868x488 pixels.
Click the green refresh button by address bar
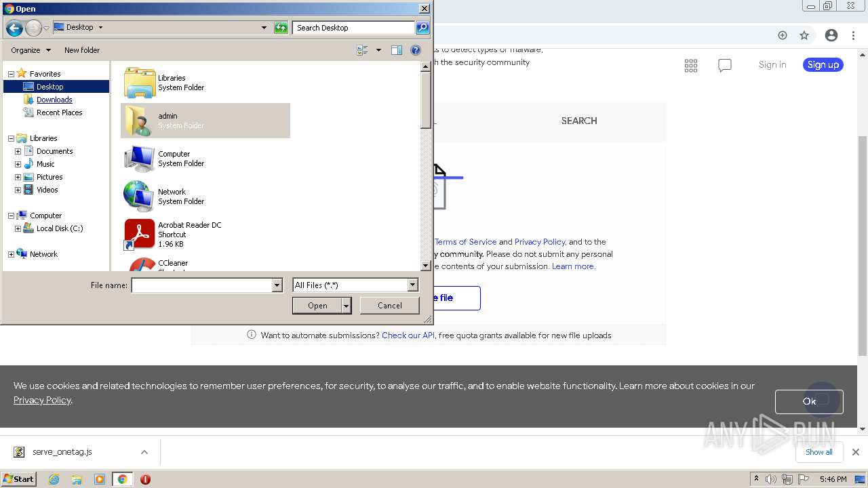coord(281,28)
